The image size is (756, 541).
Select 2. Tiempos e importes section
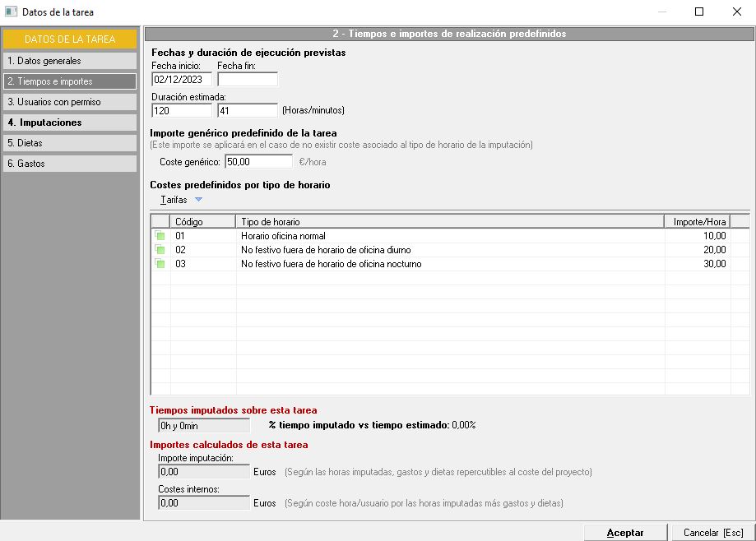point(70,81)
